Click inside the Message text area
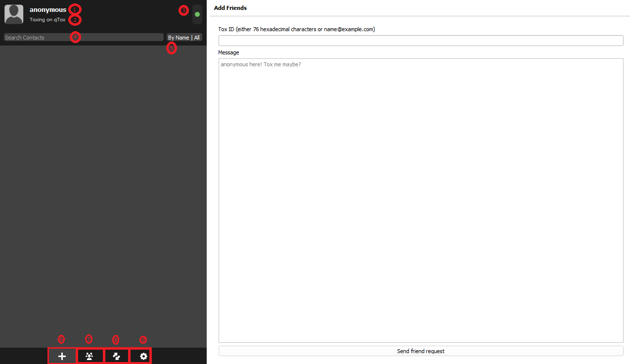The width and height of the screenshot is (630, 364). click(420, 198)
